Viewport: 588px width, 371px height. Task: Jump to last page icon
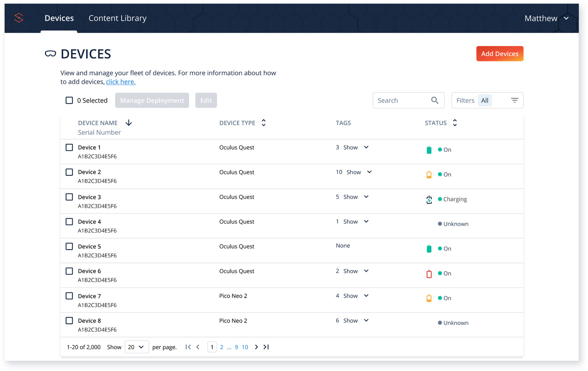tap(266, 347)
